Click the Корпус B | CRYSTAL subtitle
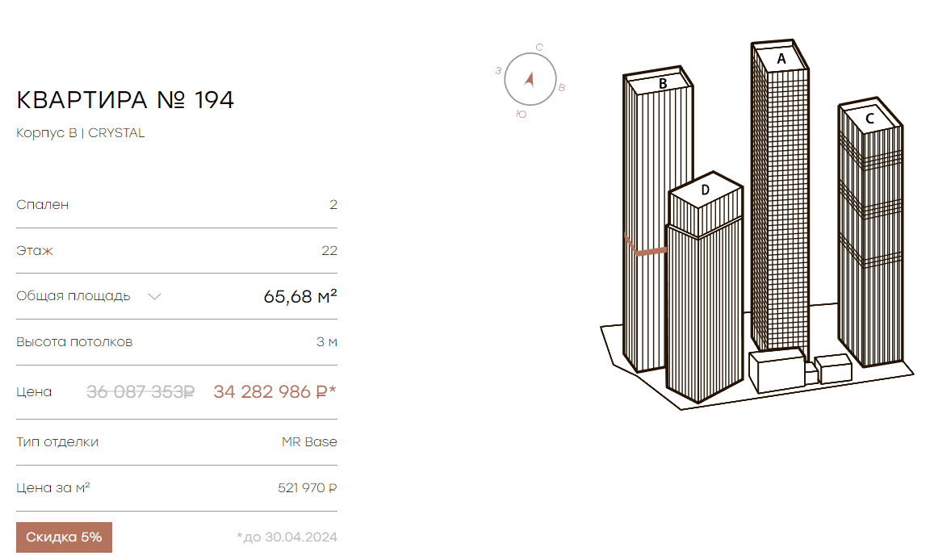951x560 pixels. (x=80, y=132)
